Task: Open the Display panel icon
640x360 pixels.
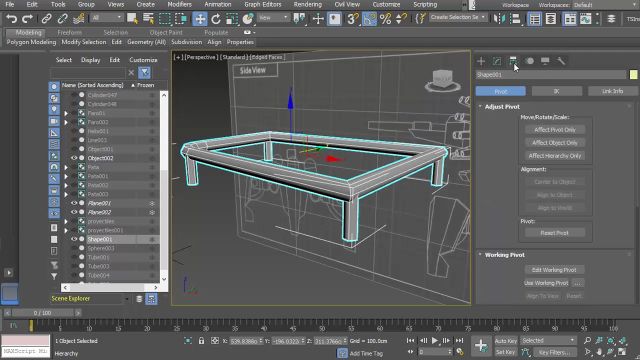Action: (x=545, y=61)
